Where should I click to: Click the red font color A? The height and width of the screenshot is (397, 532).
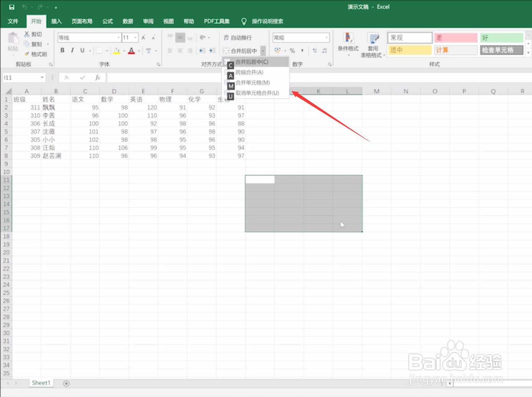(x=131, y=50)
